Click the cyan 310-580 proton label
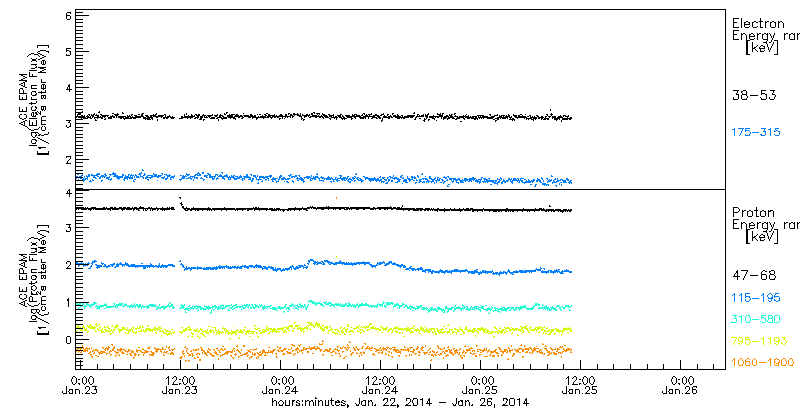Screen dimensions: 800x410 coord(756,320)
